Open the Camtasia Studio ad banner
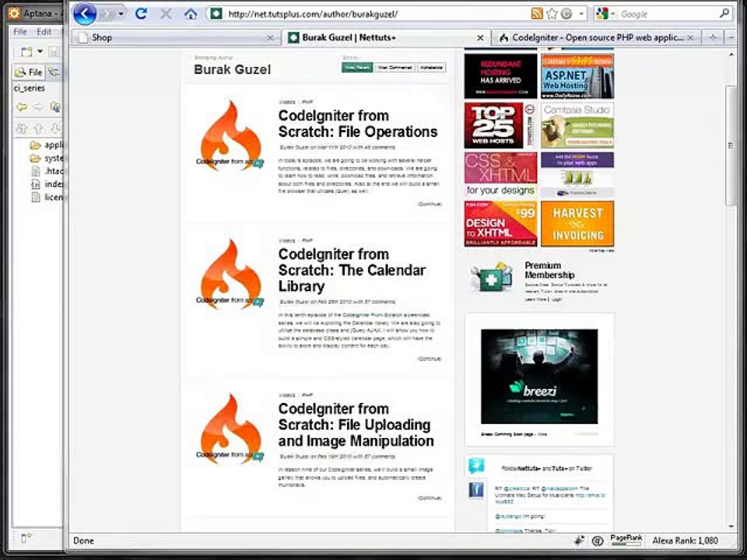The image size is (747, 560). coord(577,126)
